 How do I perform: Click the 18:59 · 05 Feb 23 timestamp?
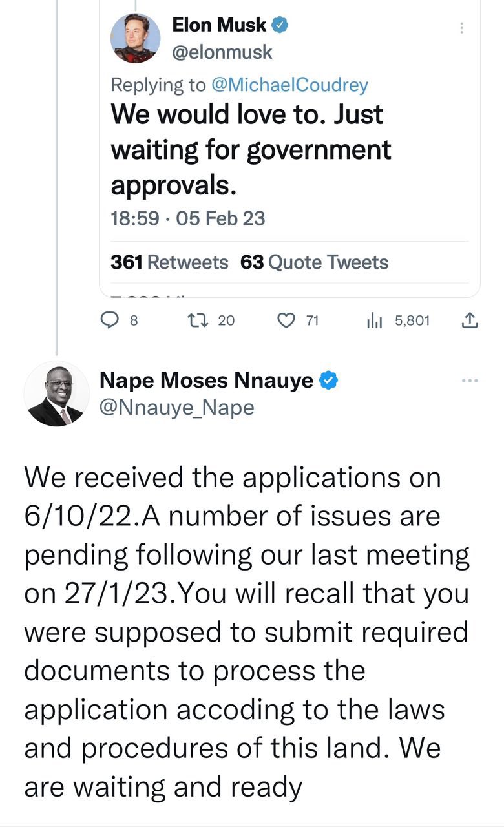click(188, 218)
